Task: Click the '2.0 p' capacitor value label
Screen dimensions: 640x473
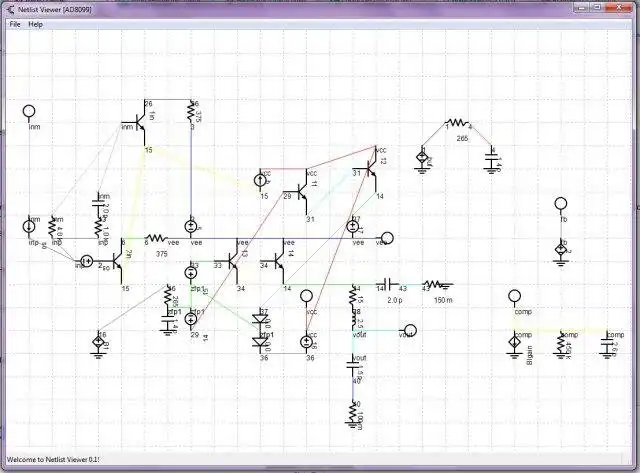Action: coord(395,300)
